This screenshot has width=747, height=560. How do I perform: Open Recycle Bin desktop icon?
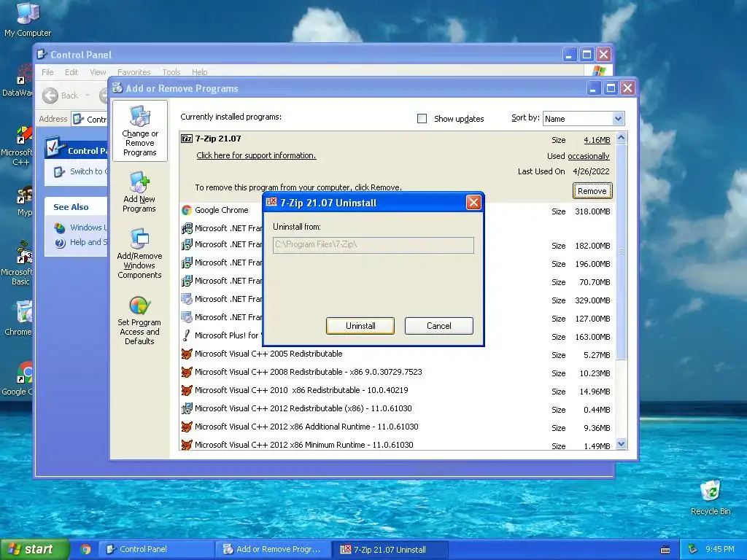711,497
